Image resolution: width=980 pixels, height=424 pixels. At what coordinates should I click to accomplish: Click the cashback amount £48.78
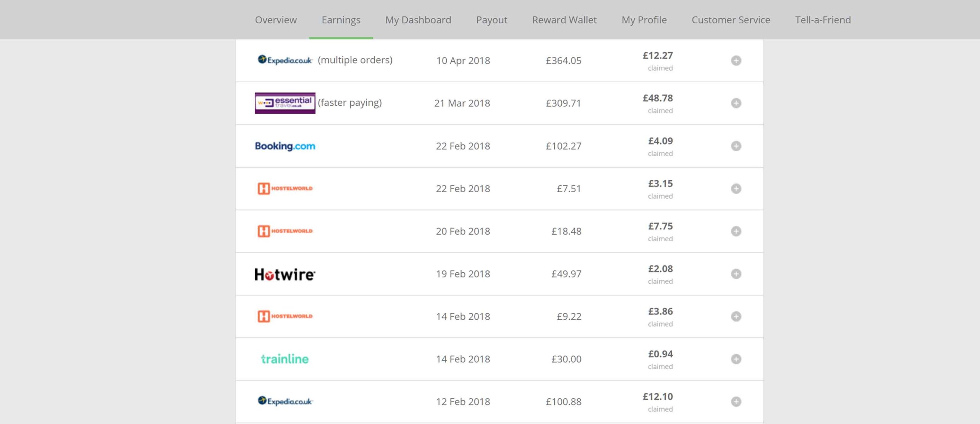click(658, 98)
